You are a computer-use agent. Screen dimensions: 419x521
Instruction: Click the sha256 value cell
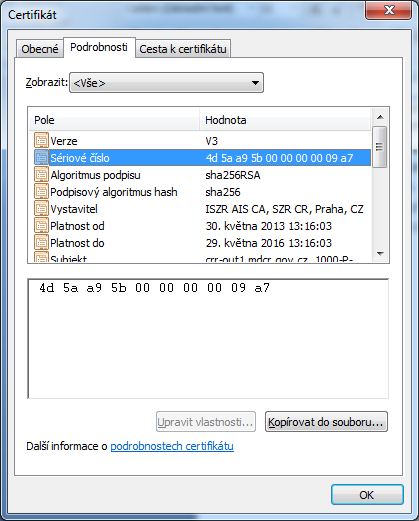coord(223,192)
